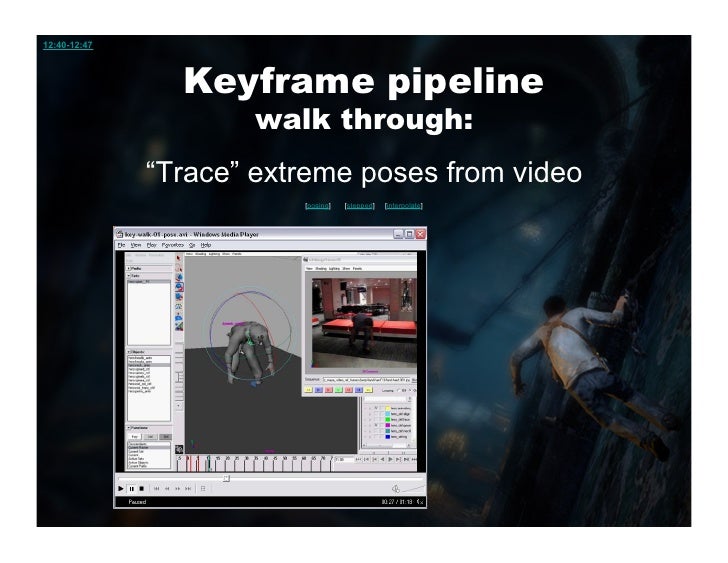Image resolution: width=728 pixels, height=563 pixels.
Task: Click the Media Player title bar icon
Action: [x=120, y=234]
